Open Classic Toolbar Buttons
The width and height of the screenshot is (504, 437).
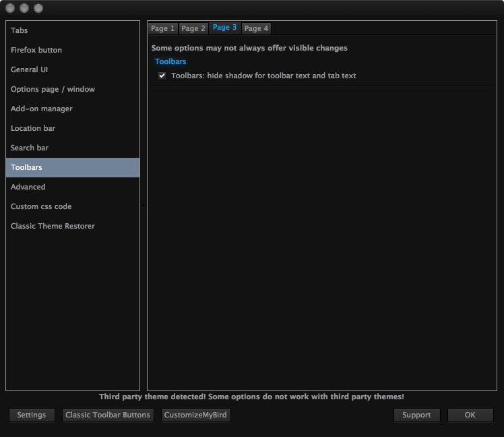coord(108,415)
